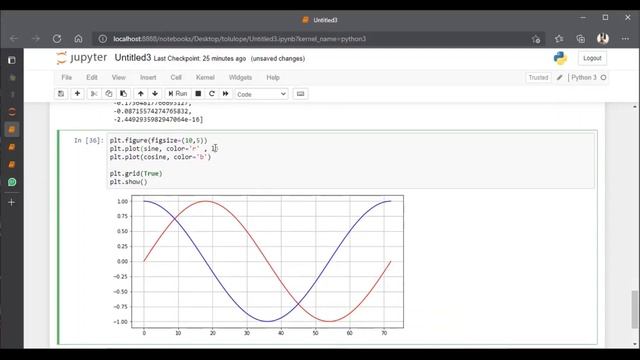Click the Python logo icon
This screenshot has width=640, height=360.
pos(560,58)
